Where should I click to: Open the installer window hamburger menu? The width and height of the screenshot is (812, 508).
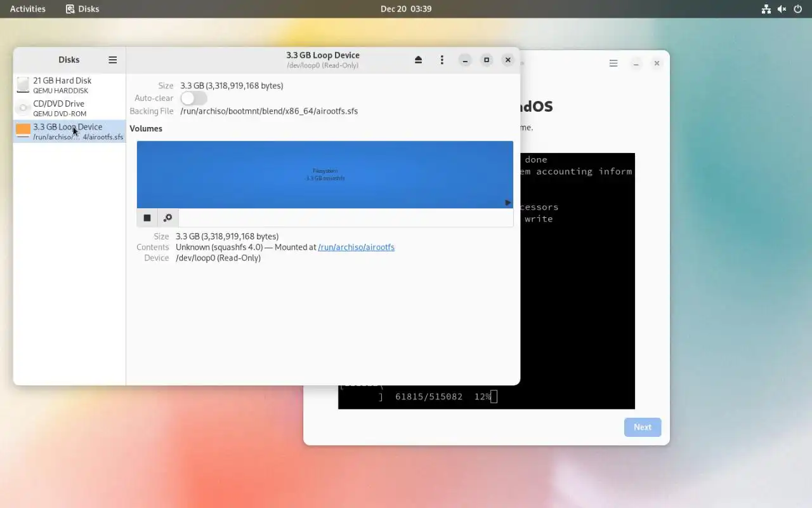[613, 63]
